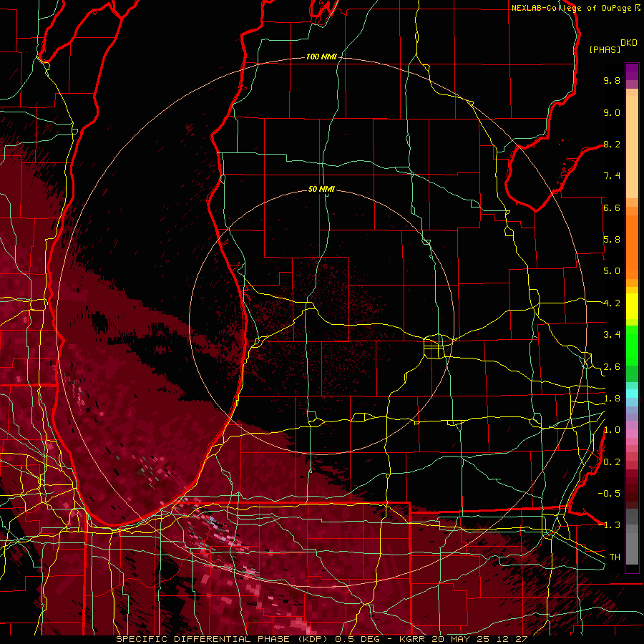Click the DKD product label
Screen dimensions: 644x644
(628, 43)
